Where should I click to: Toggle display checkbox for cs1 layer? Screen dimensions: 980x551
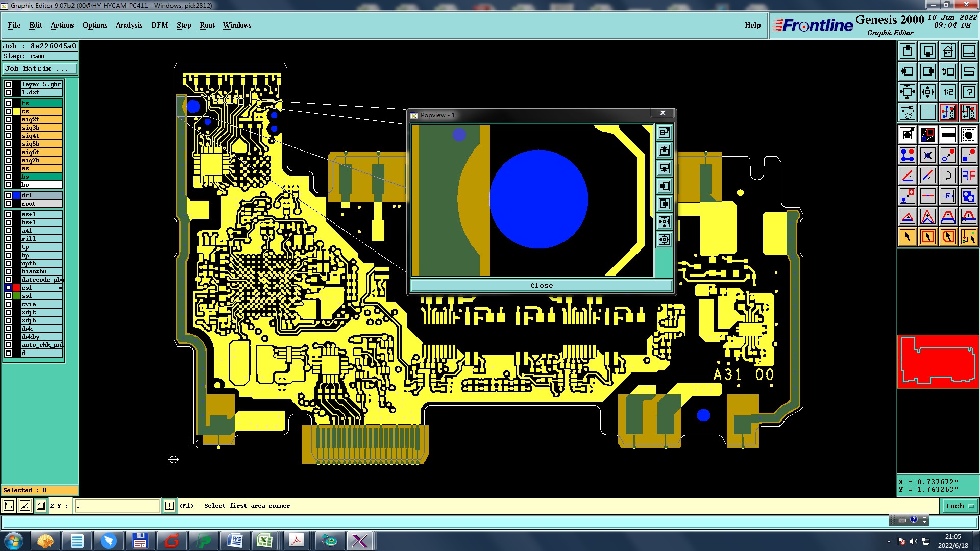coord(8,288)
